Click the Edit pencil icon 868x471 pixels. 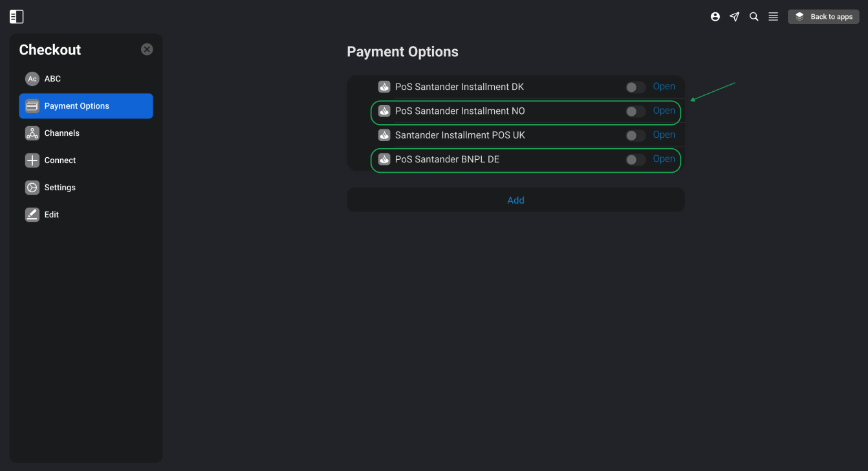[x=32, y=215]
